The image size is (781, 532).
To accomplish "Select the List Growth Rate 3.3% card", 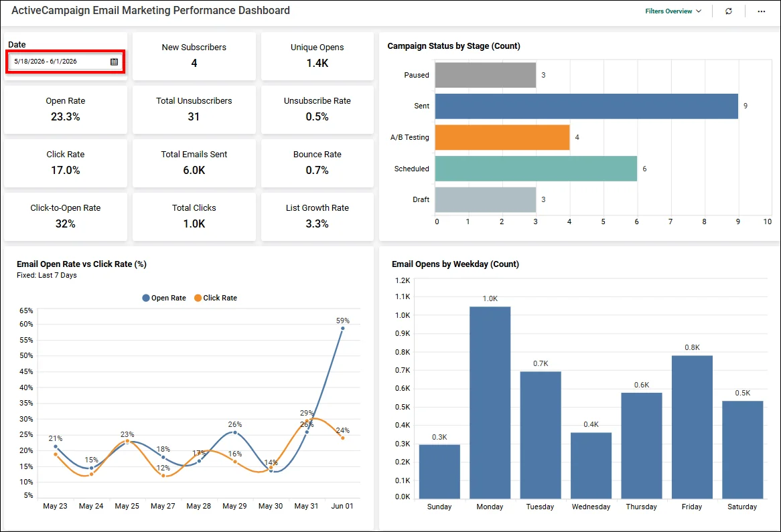I will 317,217.
